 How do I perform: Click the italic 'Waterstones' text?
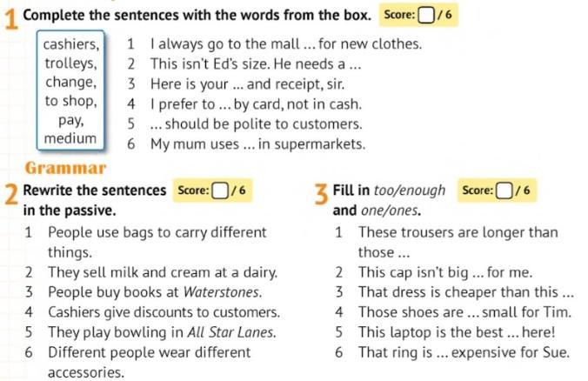[223, 292]
